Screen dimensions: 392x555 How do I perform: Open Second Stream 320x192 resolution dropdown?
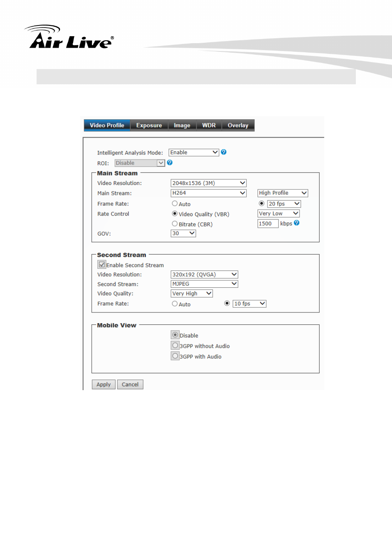[x=204, y=274]
